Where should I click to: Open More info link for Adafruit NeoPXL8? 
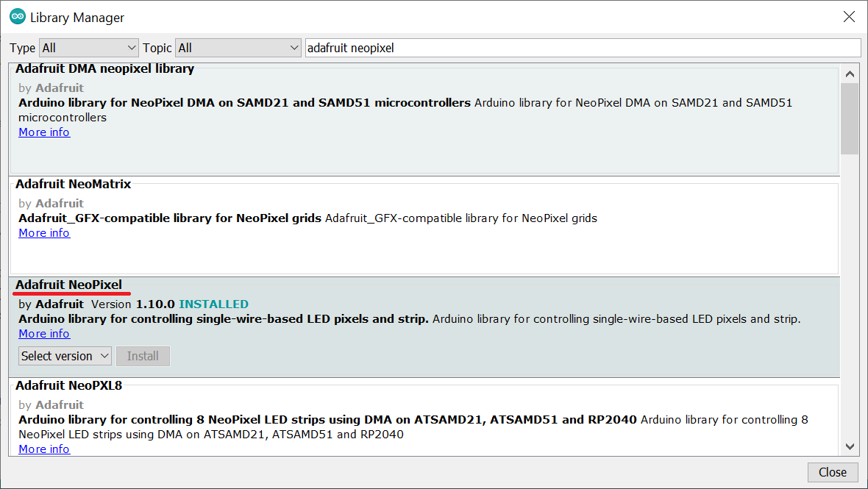point(44,449)
